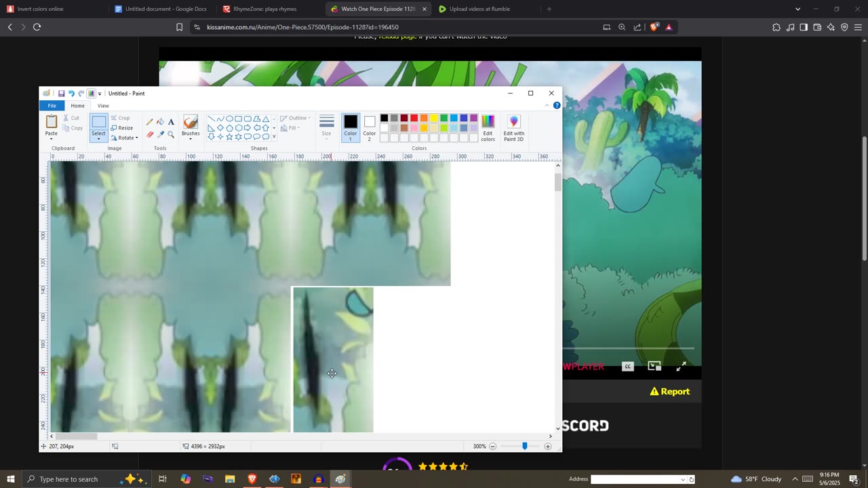Reload the browser page
868x488 pixels.
pyautogui.click(x=37, y=27)
